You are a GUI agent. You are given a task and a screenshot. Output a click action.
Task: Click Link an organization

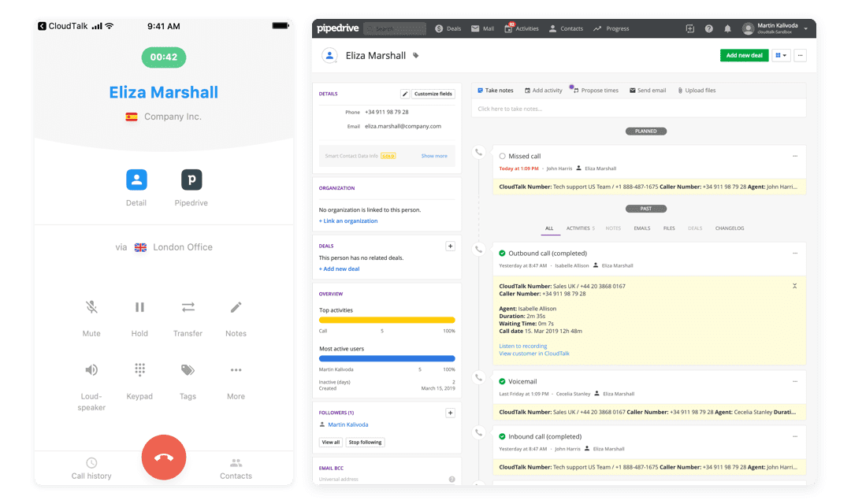(348, 221)
